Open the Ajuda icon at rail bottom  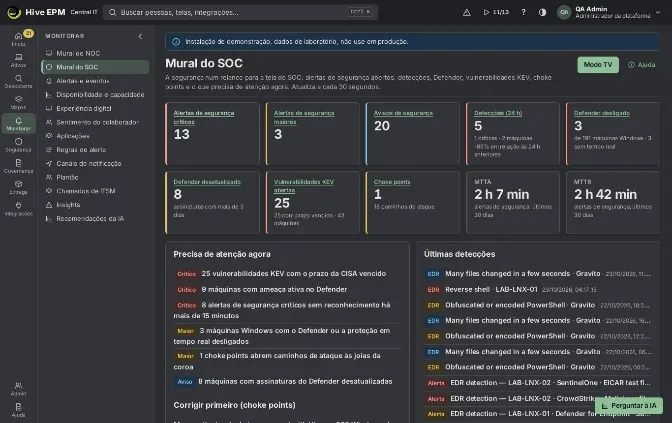[x=18, y=410]
